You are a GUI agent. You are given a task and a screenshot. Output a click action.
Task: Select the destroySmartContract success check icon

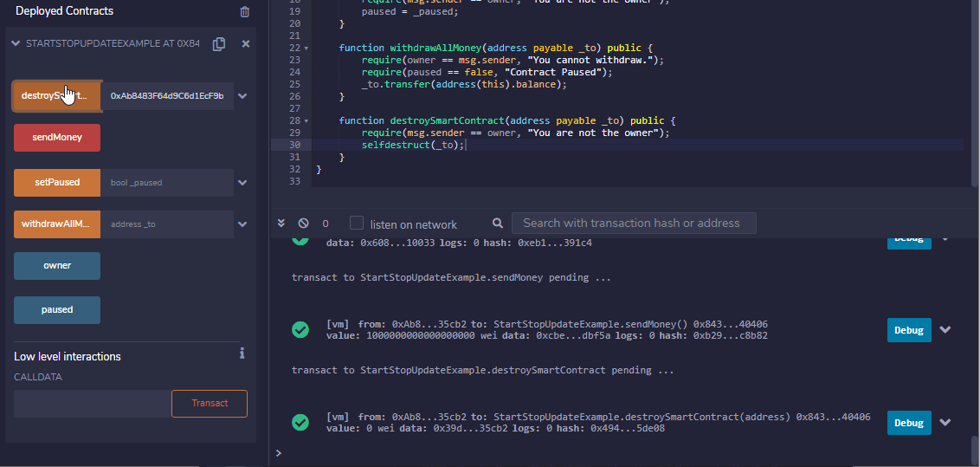point(300,423)
